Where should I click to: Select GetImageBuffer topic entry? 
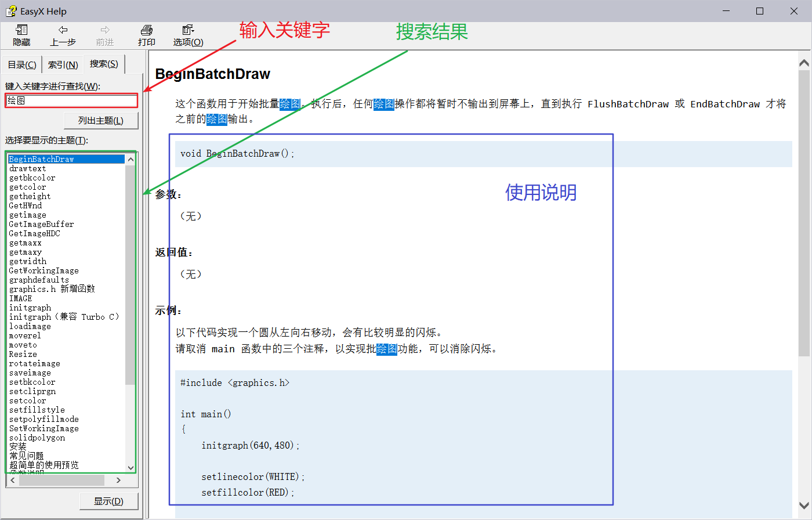41,224
